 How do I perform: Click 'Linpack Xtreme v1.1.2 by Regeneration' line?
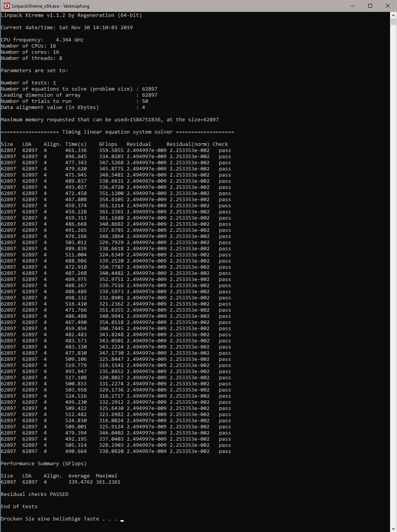(x=71, y=15)
